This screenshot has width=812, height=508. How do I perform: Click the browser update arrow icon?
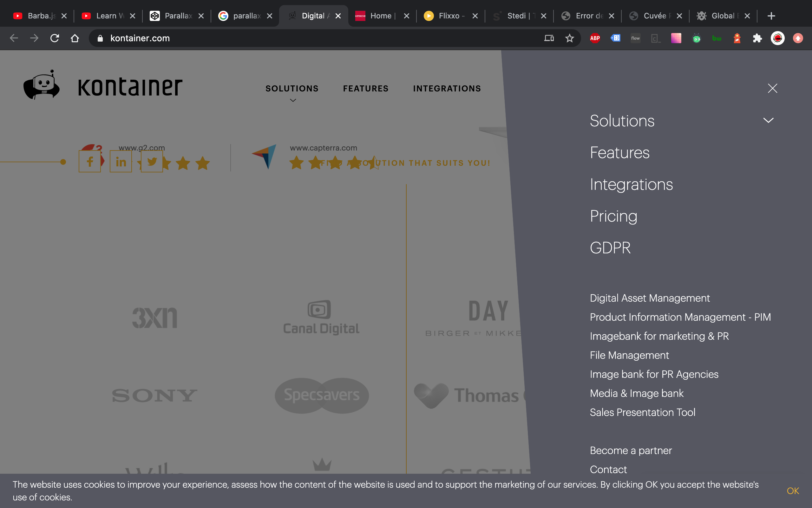tap(798, 38)
